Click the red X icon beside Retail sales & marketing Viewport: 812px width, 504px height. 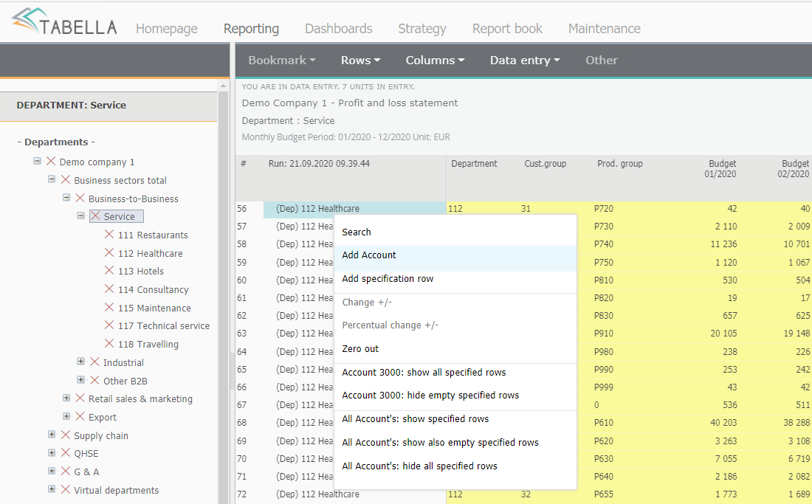coord(80,398)
